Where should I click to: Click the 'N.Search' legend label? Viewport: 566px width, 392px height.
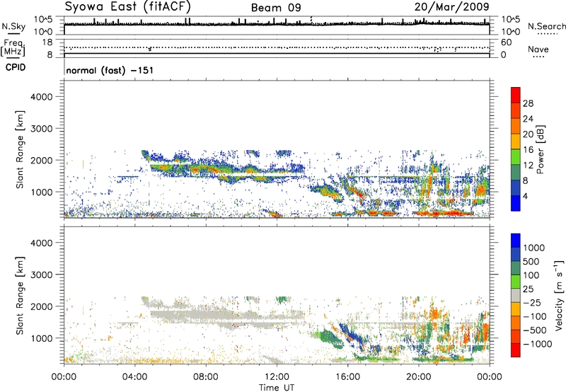[546, 26]
